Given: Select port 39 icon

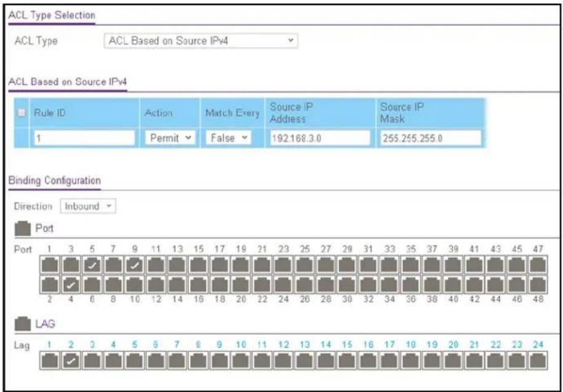Looking at the screenshot, I should pos(453,265).
